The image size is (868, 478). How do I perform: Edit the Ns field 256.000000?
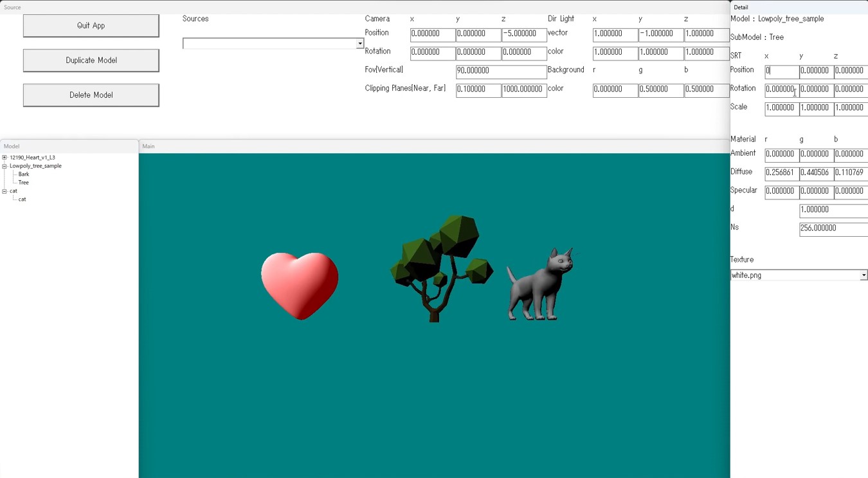(x=833, y=229)
